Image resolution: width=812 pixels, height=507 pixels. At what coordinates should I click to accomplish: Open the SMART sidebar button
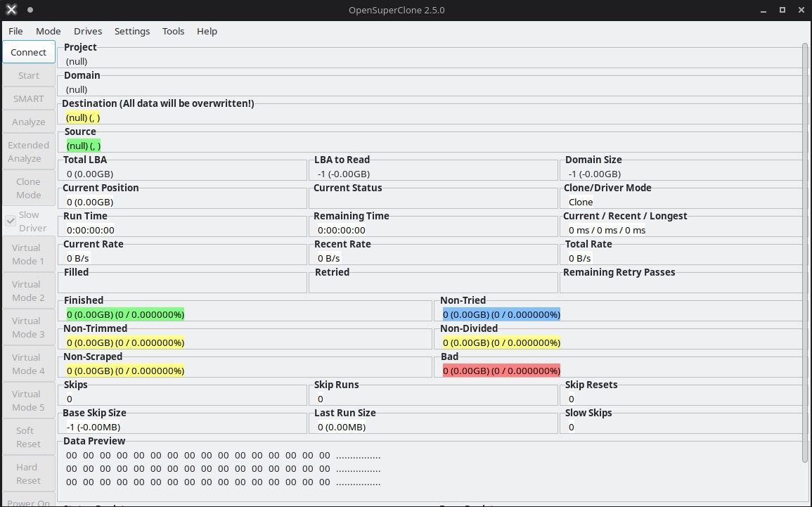coord(28,98)
